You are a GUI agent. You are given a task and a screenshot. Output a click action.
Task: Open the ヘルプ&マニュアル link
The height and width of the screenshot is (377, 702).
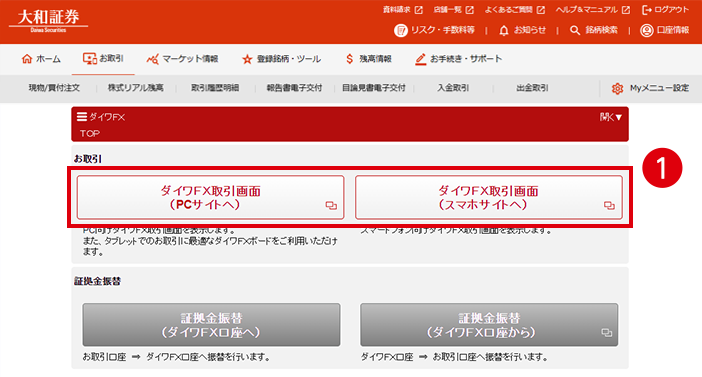click(x=593, y=9)
